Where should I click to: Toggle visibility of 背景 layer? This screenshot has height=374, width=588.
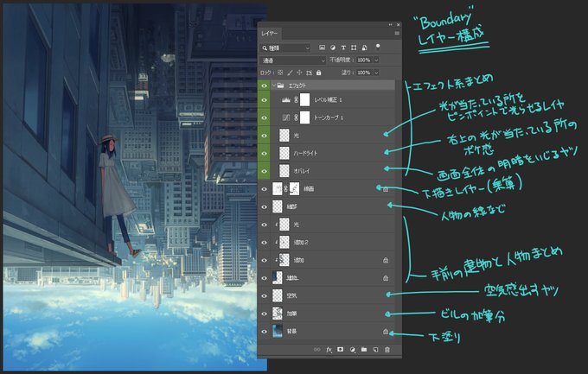point(264,332)
